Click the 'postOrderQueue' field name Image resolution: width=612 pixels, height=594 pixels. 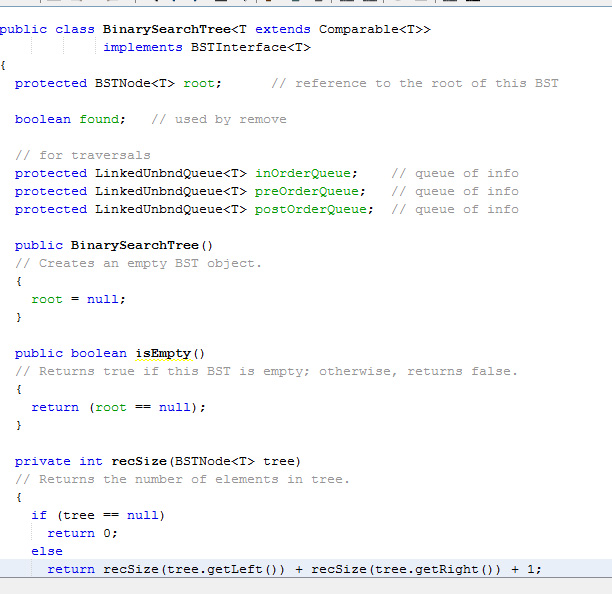tap(311, 209)
